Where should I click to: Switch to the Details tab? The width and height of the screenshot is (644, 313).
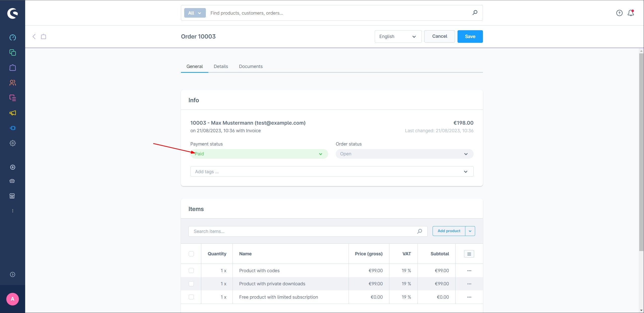[x=221, y=66]
